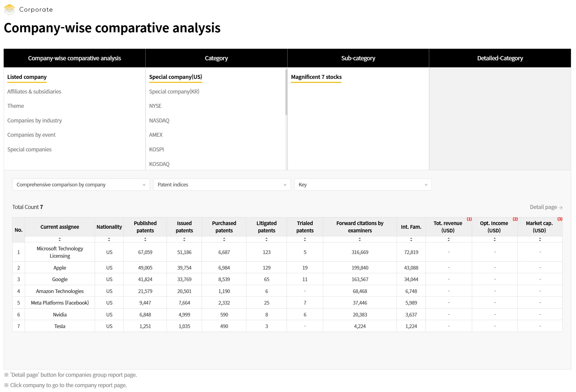The width and height of the screenshot is (576, 392).
Task: Click the Category list scrollbar
Action: [286, 93]
